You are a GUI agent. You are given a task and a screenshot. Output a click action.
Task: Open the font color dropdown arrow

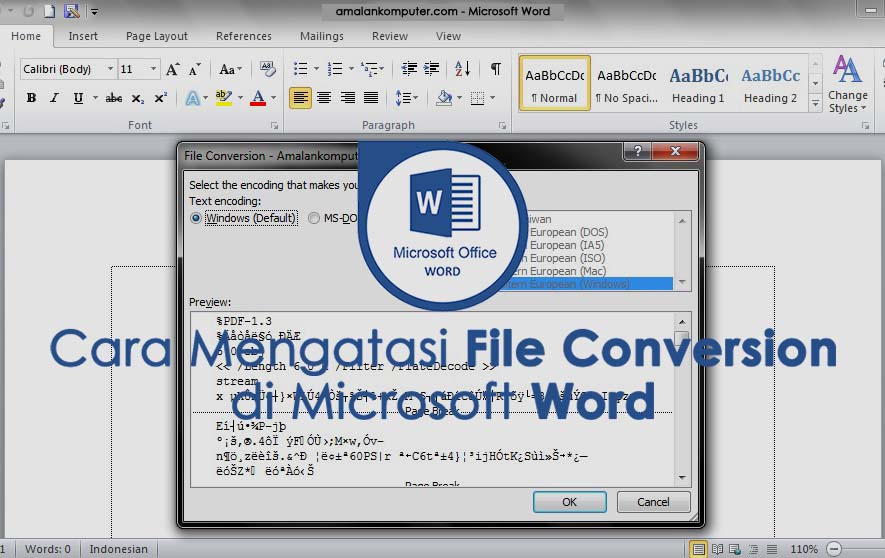point(274,98)
